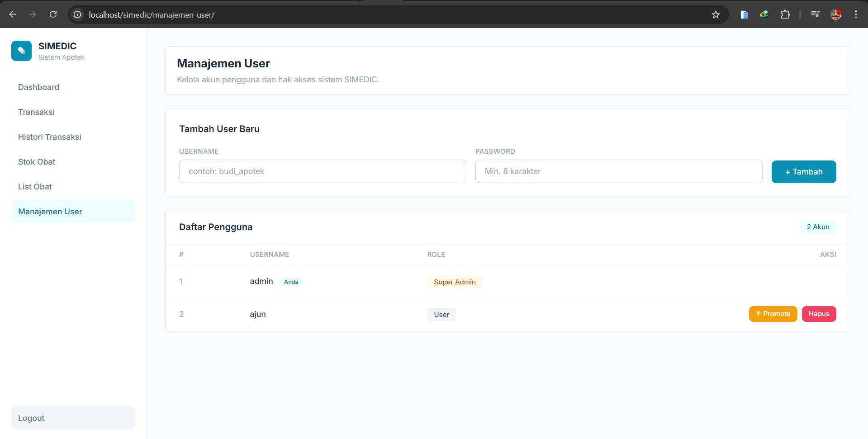Open Dashboard in the sidebar
868x439 pixels.
73,87
